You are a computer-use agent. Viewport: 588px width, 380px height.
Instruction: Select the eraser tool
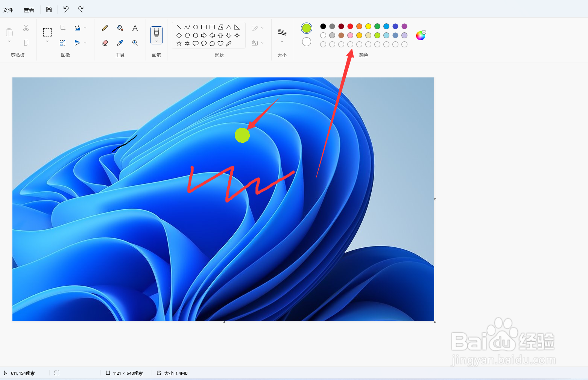pyautogui.click(x=105, y=43)
